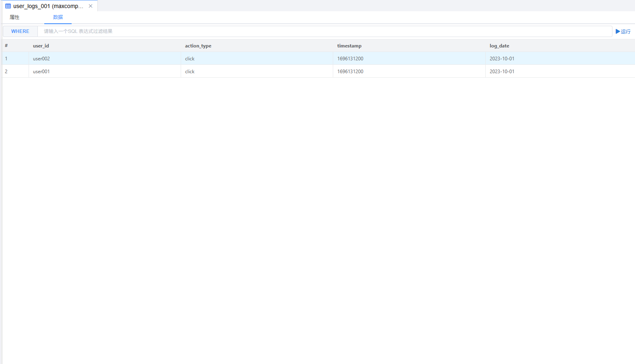Select row number 1 in the table

pos(6,59)
